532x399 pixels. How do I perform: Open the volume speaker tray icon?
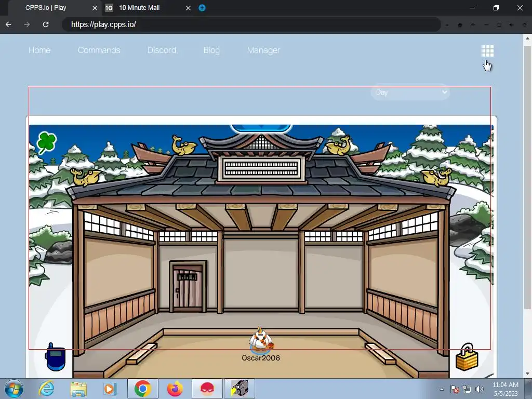click(479, 389)
